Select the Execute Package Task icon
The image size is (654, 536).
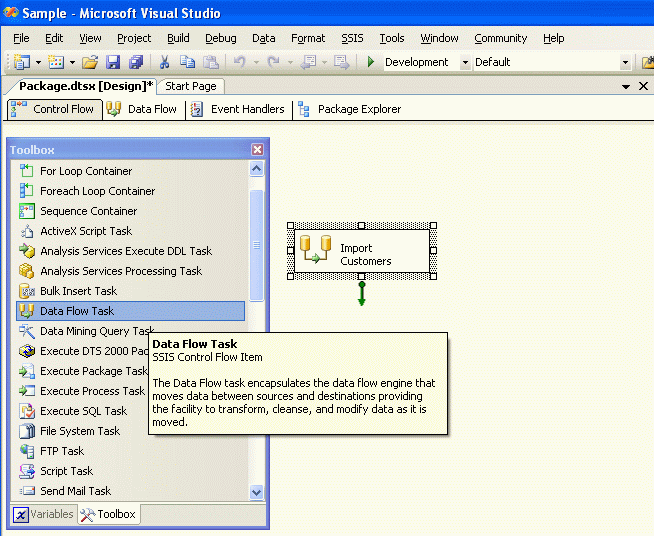[27, 371]
